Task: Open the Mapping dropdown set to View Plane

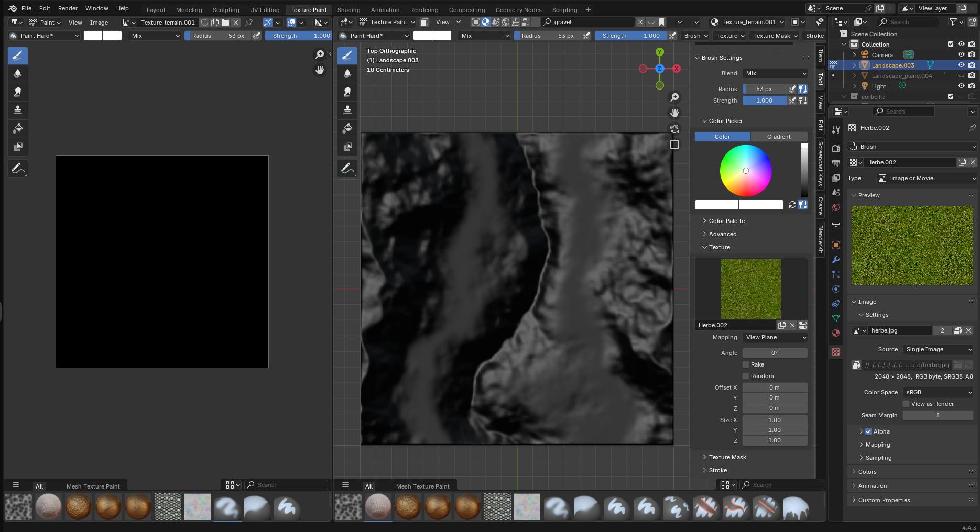Action: click(x=775, y=337)
